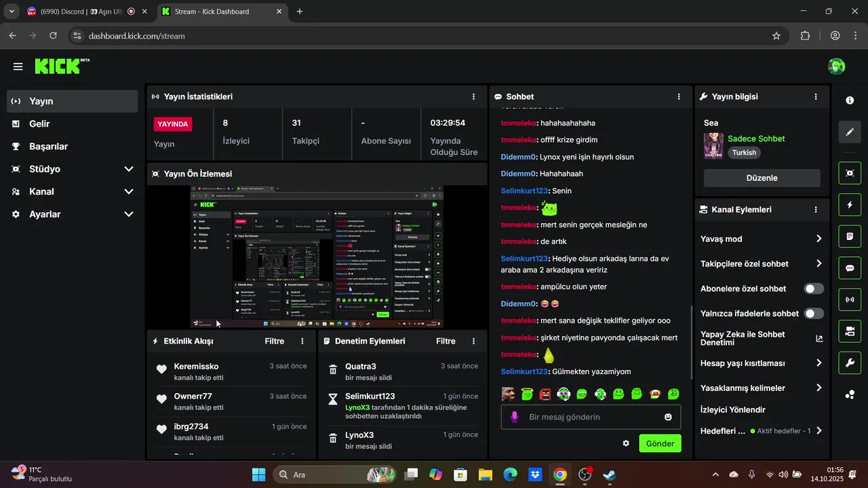Click trash icon beside Quatra3 entry
Screen dimensions: 868x488
tap(333, 369)
